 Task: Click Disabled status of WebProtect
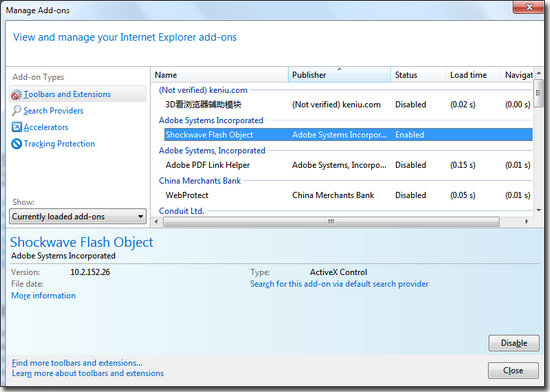pyautogui.click(x=410, y=195)
